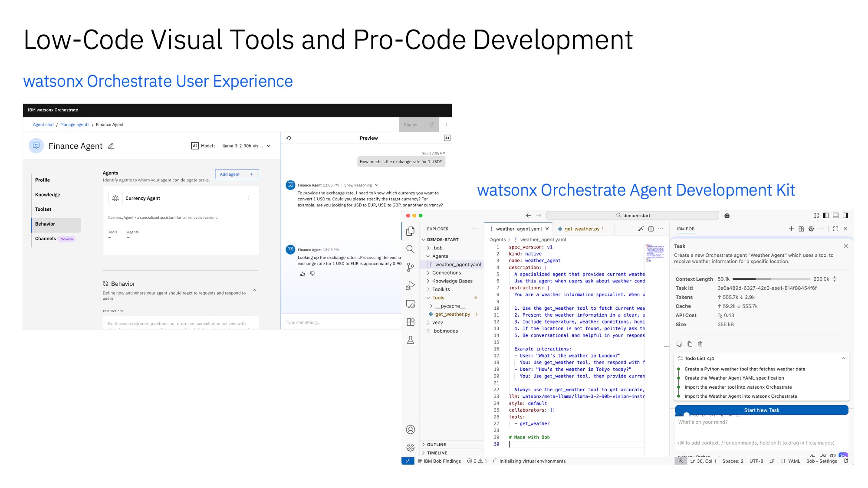Collapse the Todo List 4/4 section
Screen dimensions: 868x488
point(843,358)
